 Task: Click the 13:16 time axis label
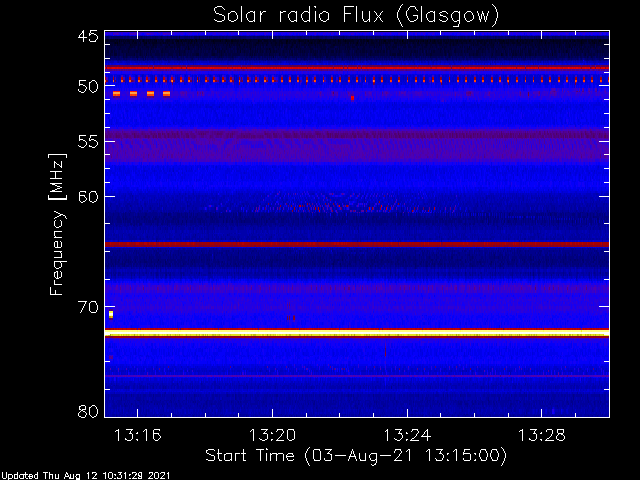[x=138, y=435]
